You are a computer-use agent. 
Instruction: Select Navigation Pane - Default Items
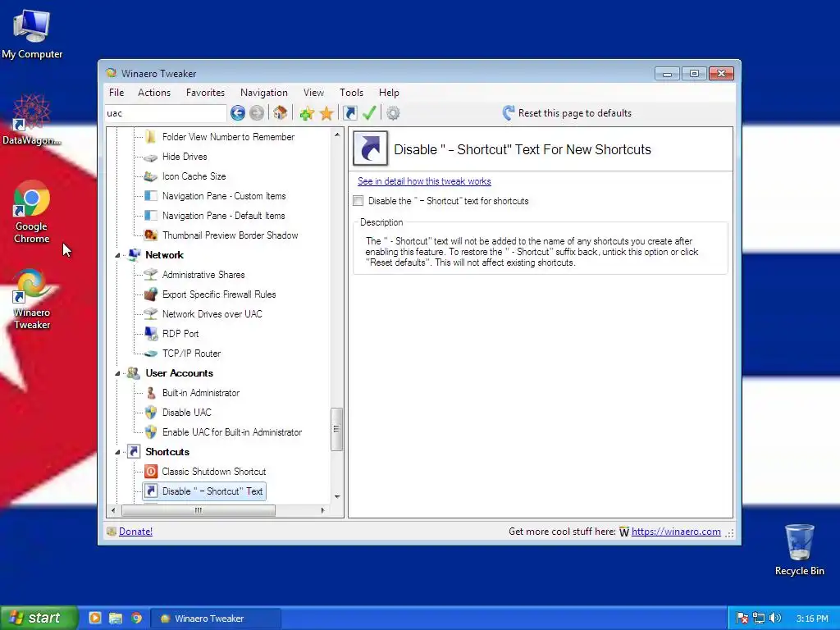coord(223,216)
